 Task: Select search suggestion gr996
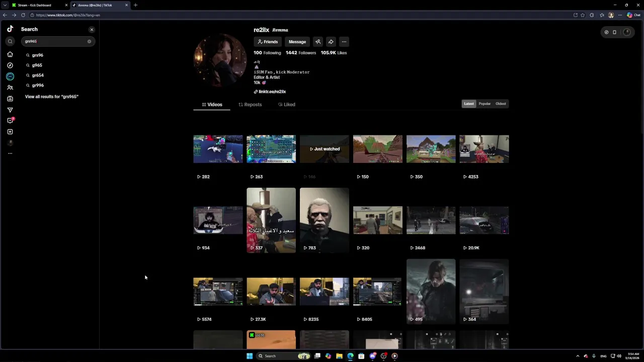[x=38, y=85]
